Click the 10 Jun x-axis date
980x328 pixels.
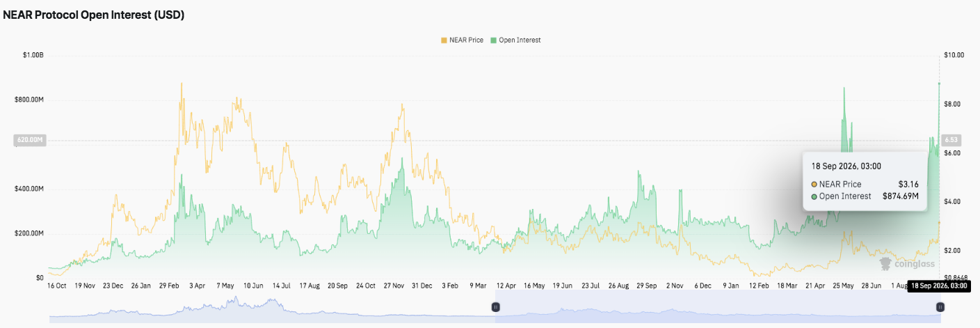(253, 286)
